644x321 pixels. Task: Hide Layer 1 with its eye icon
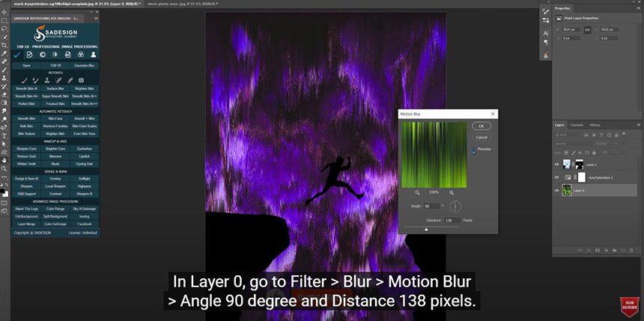coord(556,164)
